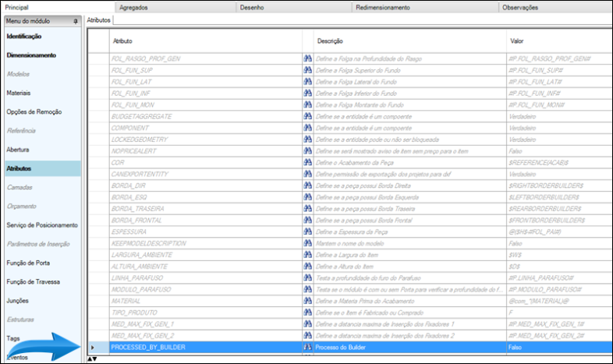Screen dimensions: 613x364
Task: Select the 'Processo do Builder' description cell
Action: pos(409,347)
